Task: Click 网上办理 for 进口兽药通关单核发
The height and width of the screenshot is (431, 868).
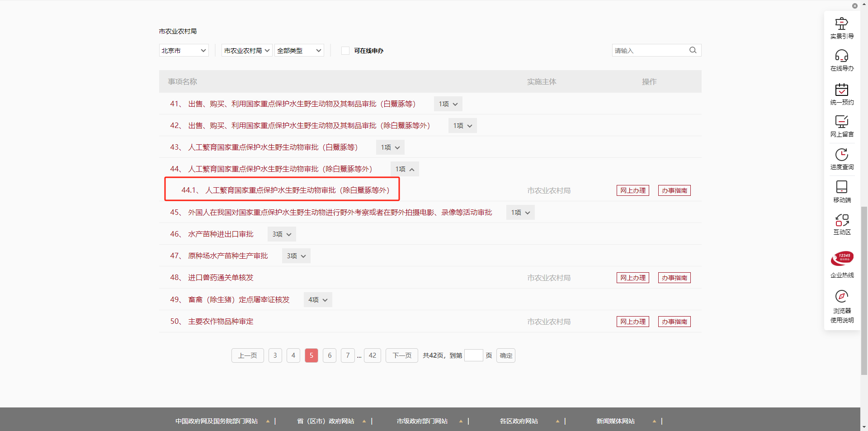Action: [x=632, y=278]
